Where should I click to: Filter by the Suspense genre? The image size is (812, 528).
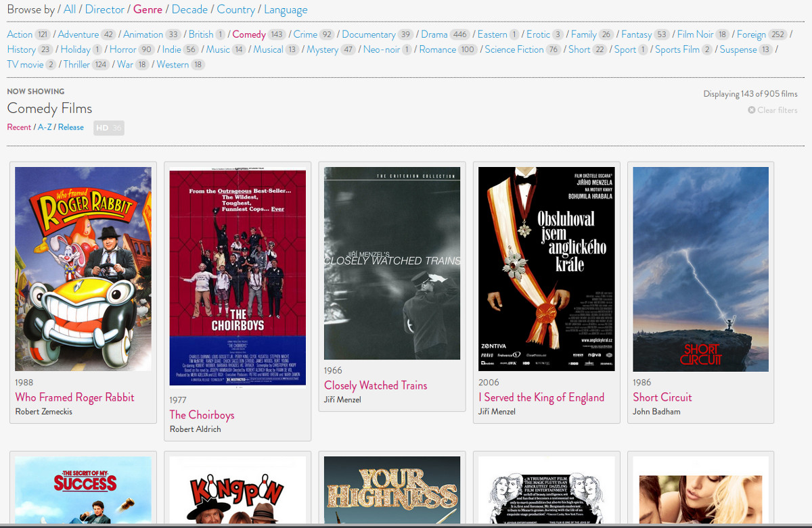click(738, 49)
